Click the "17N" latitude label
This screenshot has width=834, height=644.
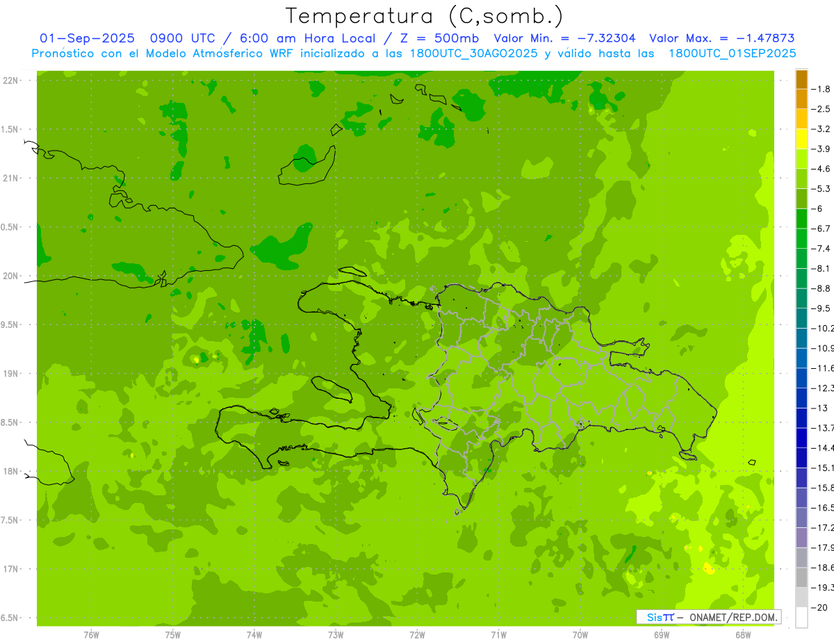tap(11, 569)
